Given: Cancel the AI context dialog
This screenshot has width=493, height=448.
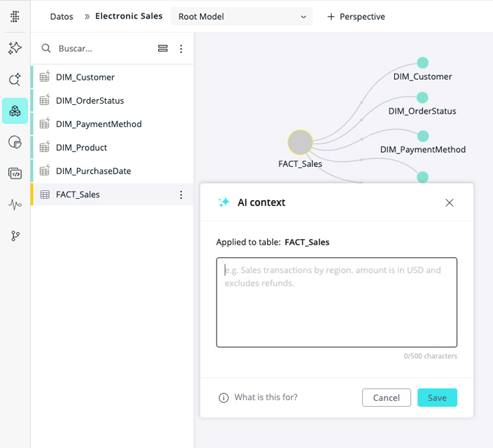Looking at the screenshot, I should pos(387,397).
